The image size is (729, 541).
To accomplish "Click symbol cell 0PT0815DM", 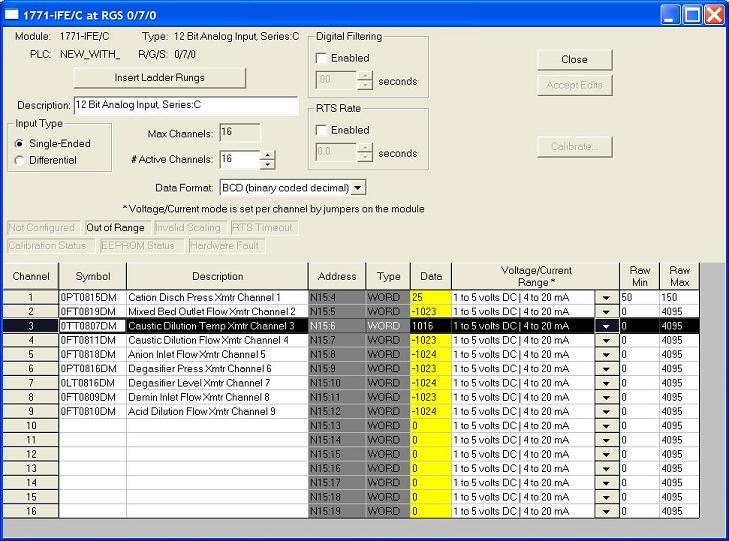I will tap(93, 297).
